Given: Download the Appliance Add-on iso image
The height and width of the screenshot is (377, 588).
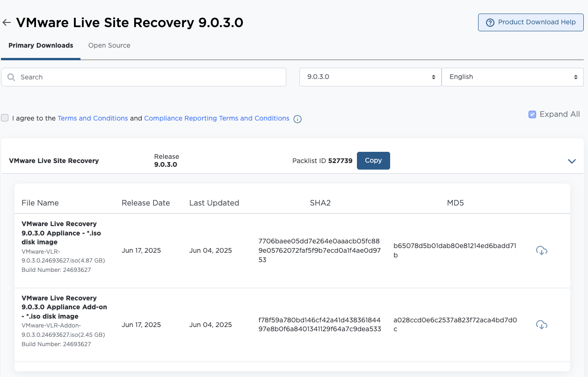Looking at the screenshot, I should (x=541, y=325).
